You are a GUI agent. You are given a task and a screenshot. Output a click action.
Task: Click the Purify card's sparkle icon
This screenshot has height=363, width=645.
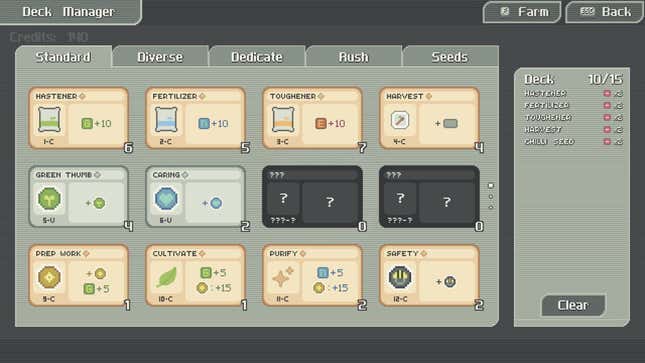(x=283, y=277)
